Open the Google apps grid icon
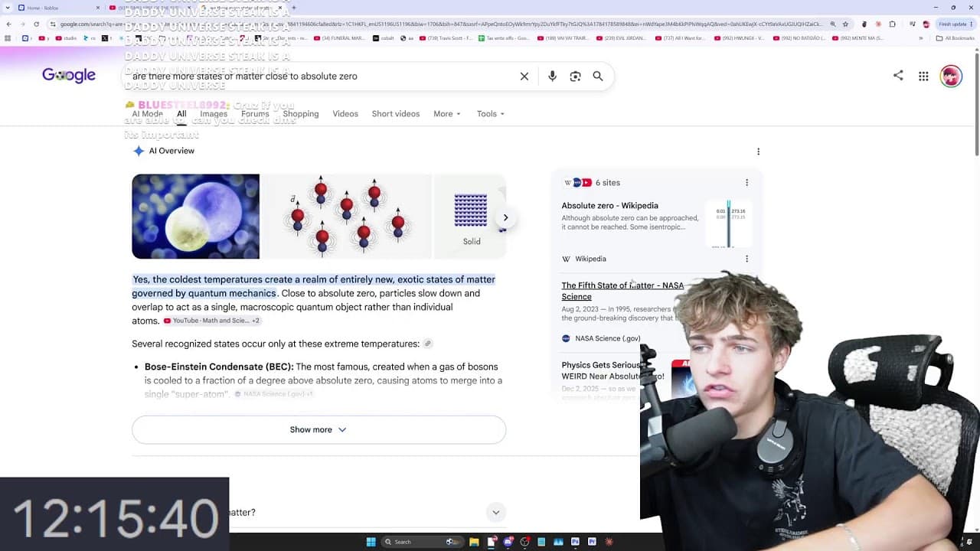 coord(923,76)
